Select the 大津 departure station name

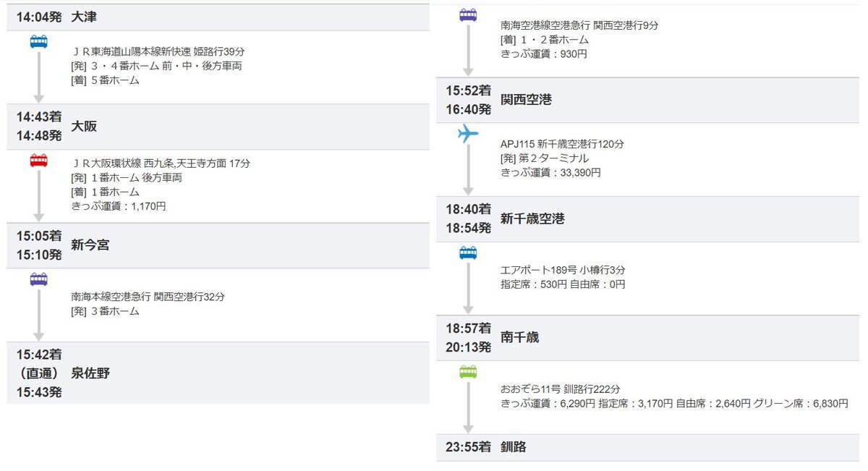(x=84, y=17)
